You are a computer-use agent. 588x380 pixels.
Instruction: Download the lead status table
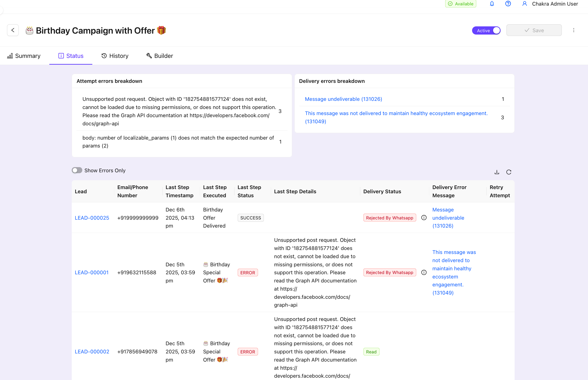coord(497,172)
